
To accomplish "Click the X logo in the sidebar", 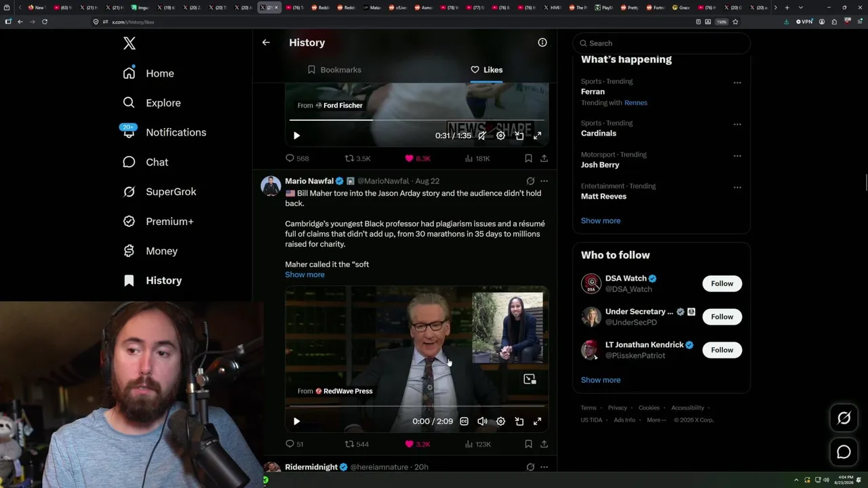I will click(130, 43).
